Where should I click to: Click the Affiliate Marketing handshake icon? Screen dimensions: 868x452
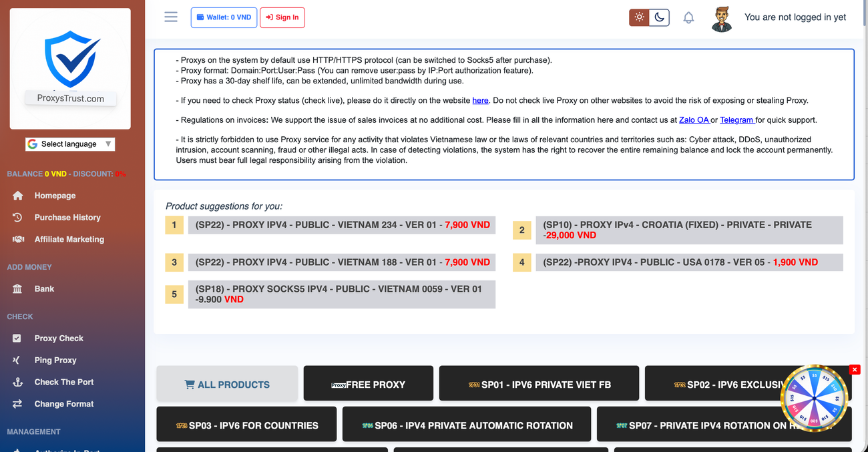pos(18,240)
